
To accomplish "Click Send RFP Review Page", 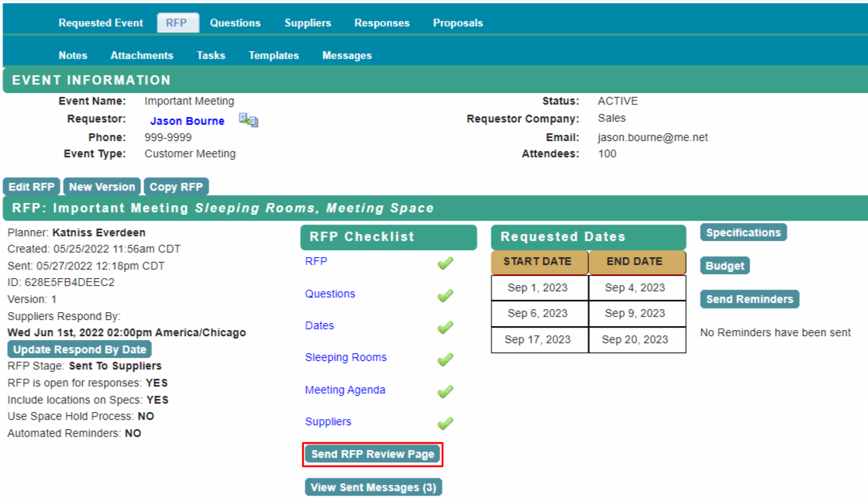I will [x=373, y=454].
